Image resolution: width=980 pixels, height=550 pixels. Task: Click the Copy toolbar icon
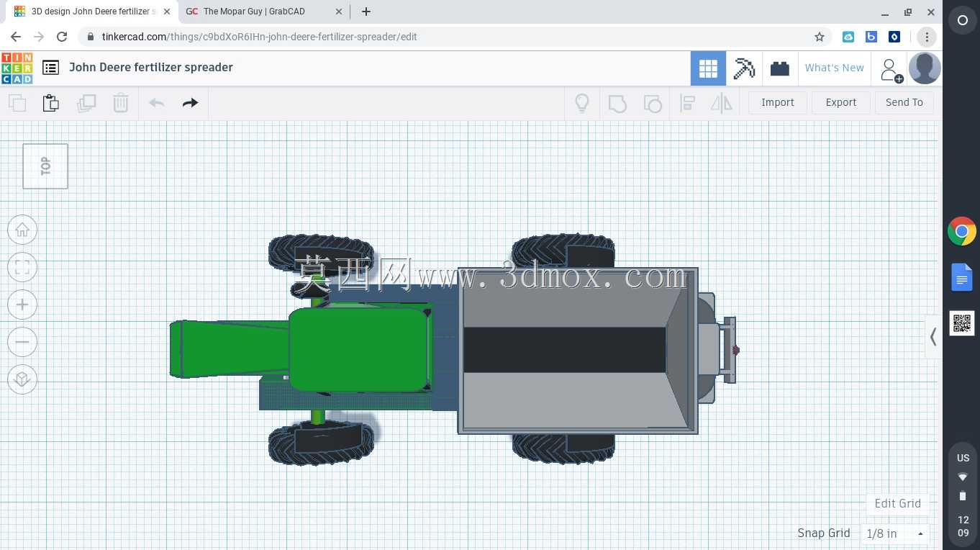coord(17,103)
